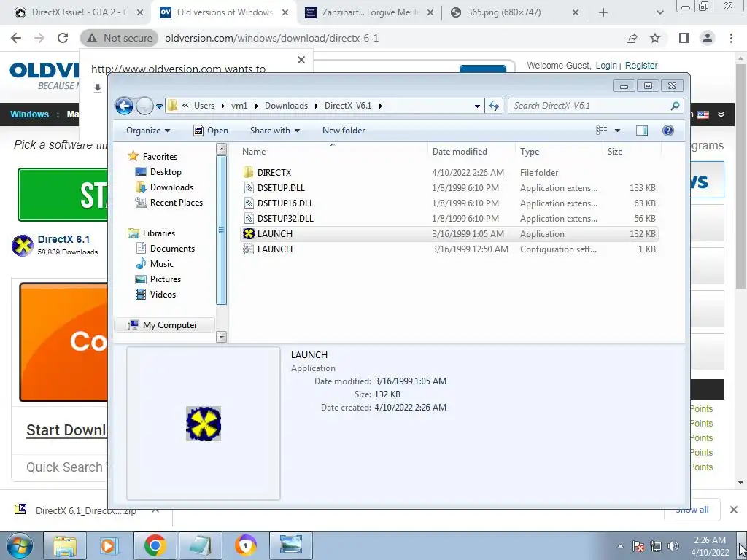Click Users in the address breadcrumb
747x560 pixels.
pyautogui.click(x=204, y=106)
